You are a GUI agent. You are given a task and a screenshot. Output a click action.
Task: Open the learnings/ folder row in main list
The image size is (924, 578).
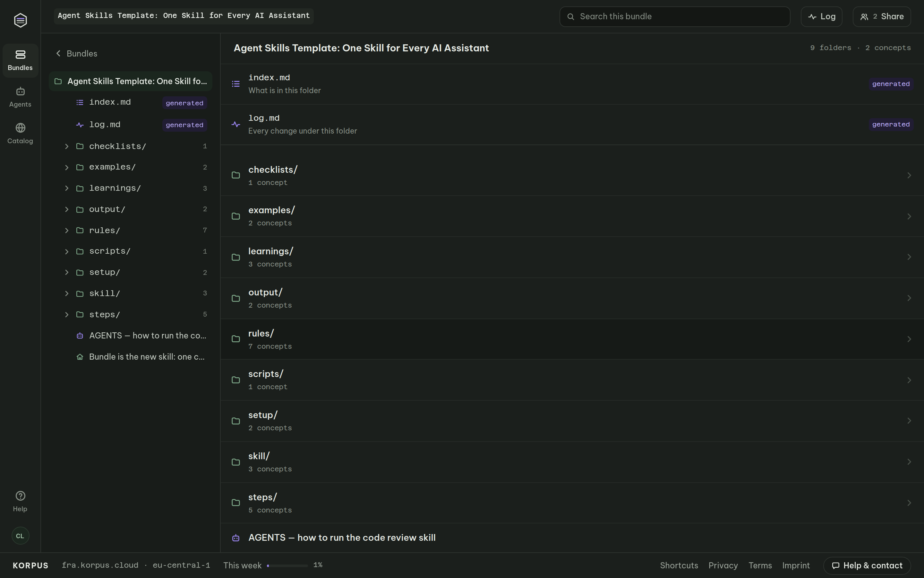[x=572, y=257]
